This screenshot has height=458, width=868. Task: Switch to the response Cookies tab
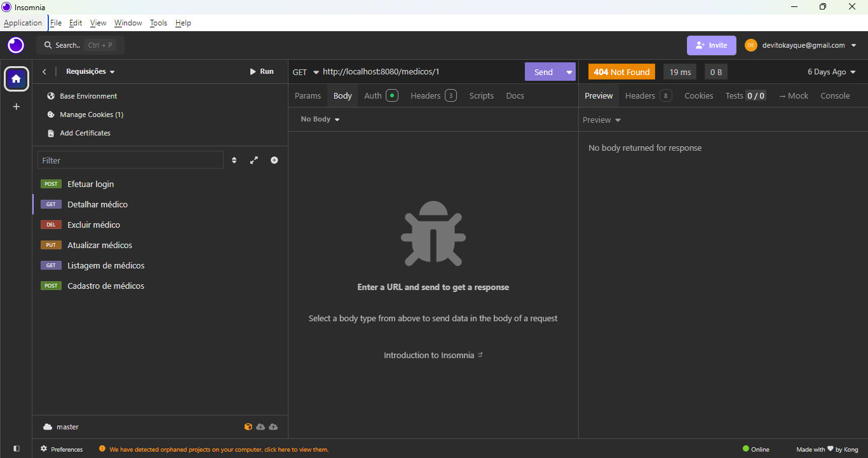tap(699, 96)
